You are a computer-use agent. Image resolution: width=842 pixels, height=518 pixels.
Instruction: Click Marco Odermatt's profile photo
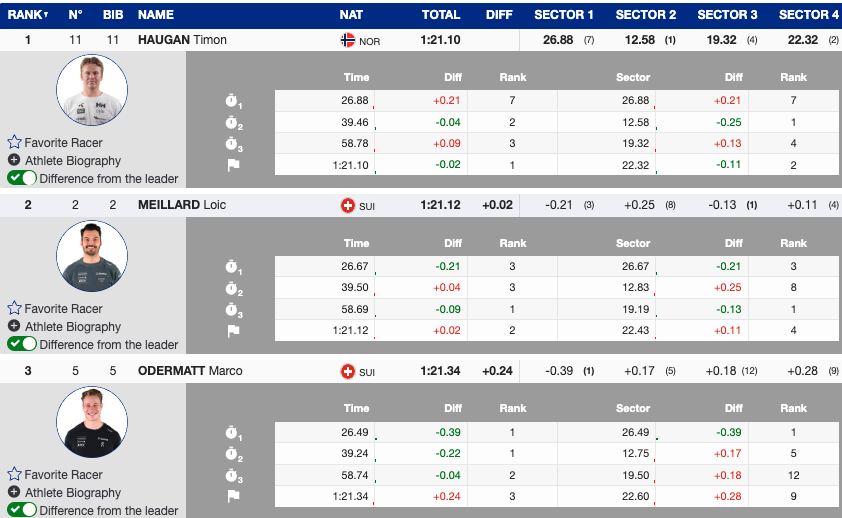pos(91,423)
